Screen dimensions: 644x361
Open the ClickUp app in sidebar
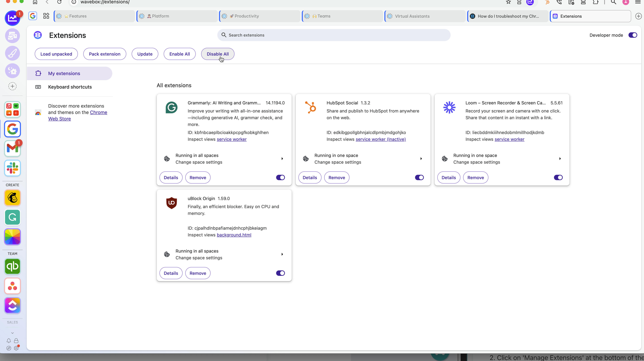[x=12, y=305]
